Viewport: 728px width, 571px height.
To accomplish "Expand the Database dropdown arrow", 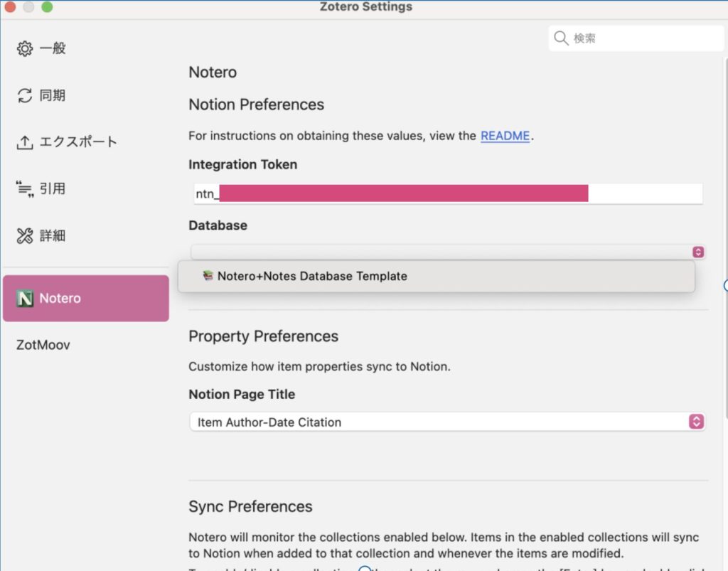I will [697, 252].
